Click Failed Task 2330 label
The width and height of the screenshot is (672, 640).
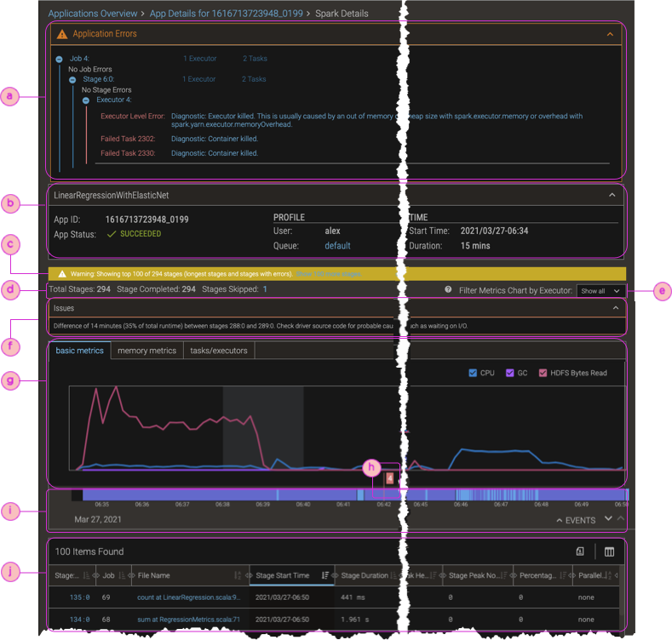tap(128, 153)
